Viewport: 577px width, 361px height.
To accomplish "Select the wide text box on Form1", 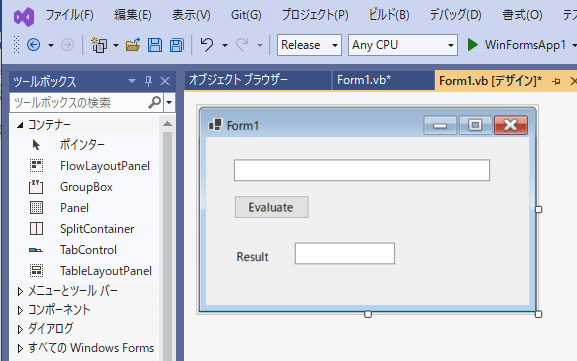I will point(362,170).
